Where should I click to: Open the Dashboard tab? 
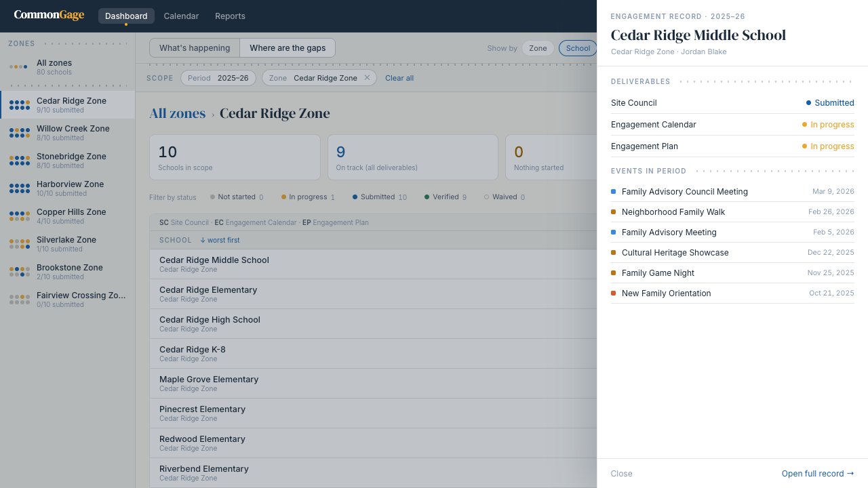click(x=126, y=16)
